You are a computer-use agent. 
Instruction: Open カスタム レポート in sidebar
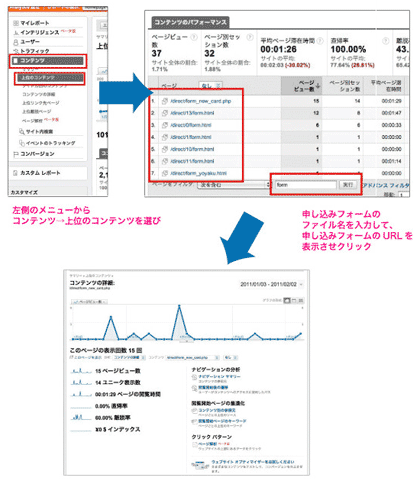tap(40, 173)
